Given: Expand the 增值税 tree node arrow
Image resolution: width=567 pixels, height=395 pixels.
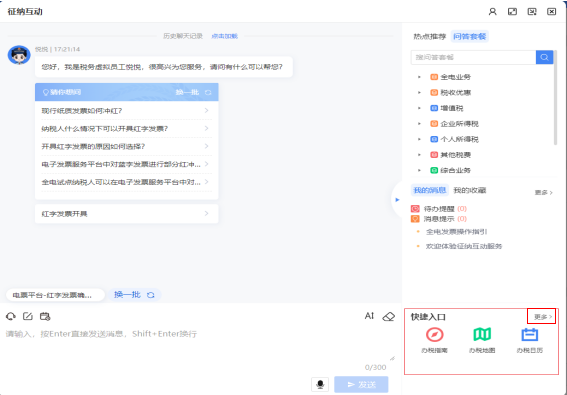Looking at the screenshot, I should coord(419,108).
